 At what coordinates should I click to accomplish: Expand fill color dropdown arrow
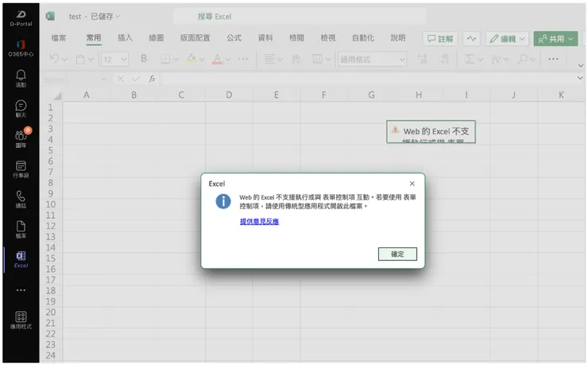point(202,60)
